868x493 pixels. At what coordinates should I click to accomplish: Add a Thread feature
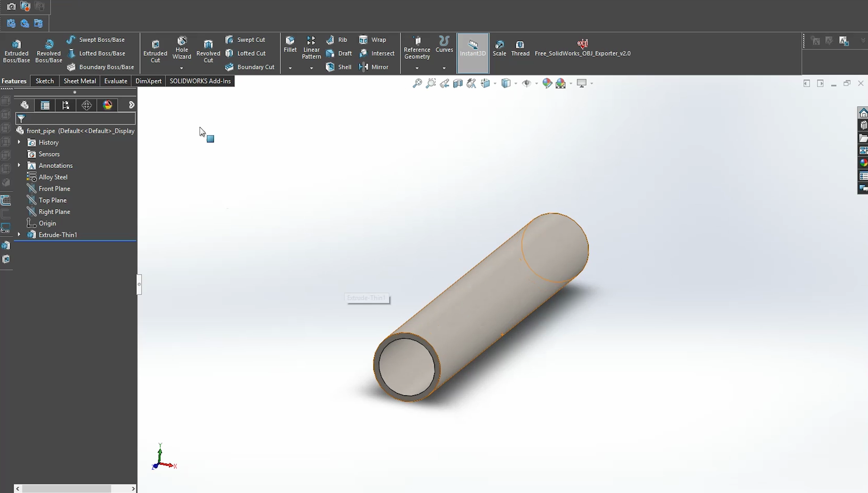pyautogui.click(x=520, y=48)
